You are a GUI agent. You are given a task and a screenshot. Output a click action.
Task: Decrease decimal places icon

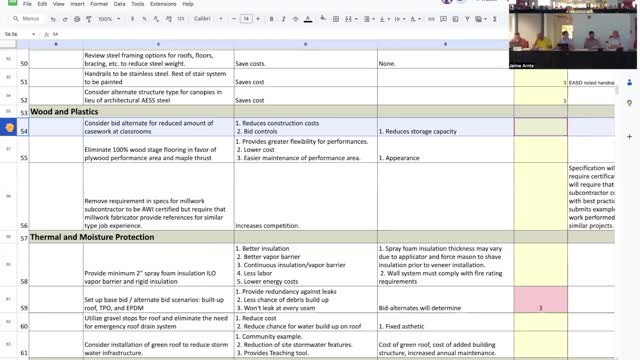tap(156, 19)
